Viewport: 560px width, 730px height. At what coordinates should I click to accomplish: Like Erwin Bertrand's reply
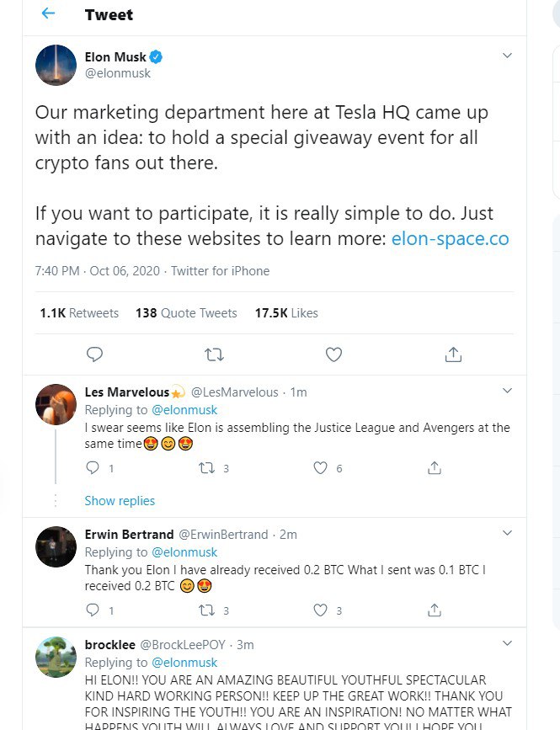(320, 610)
